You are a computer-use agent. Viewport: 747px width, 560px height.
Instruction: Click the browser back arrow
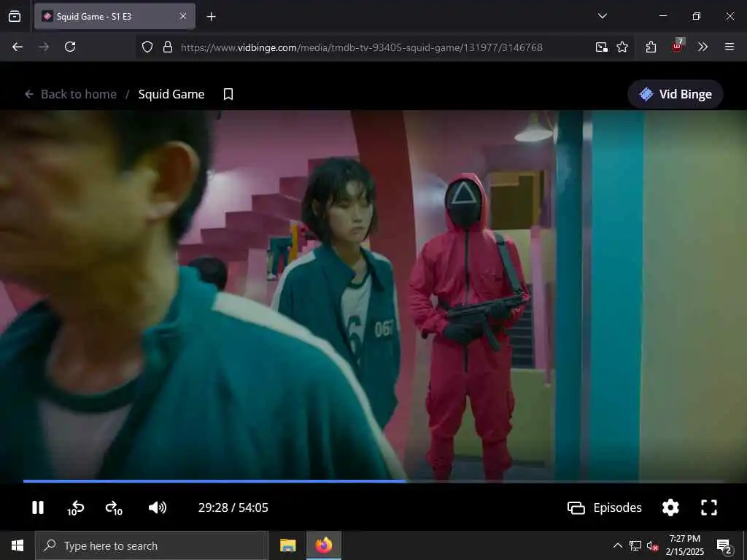pos(18,47)
